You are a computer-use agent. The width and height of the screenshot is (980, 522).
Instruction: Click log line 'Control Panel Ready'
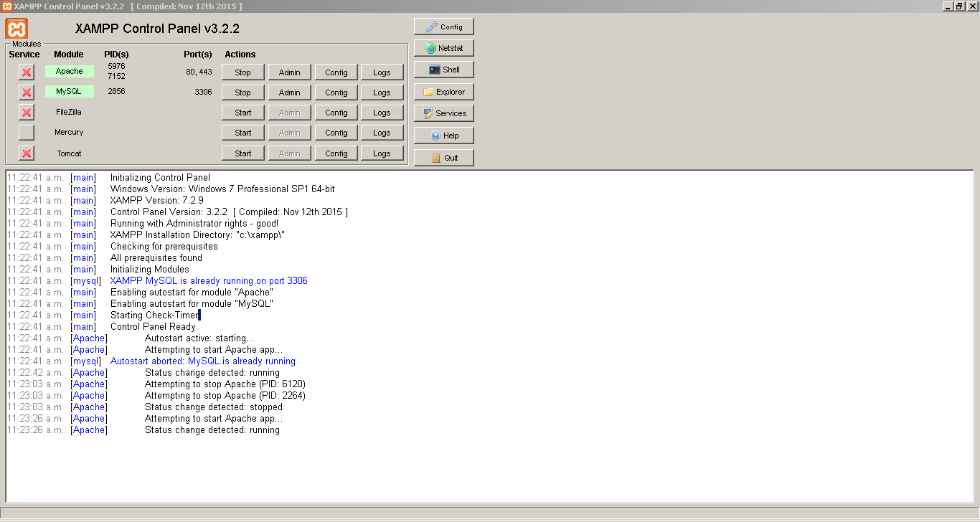point(153,327)
